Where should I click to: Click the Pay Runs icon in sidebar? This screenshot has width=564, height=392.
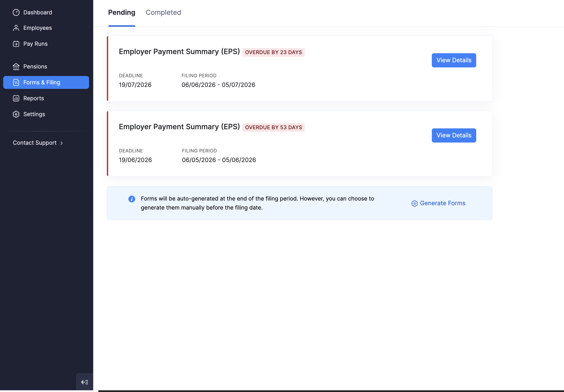16,44
